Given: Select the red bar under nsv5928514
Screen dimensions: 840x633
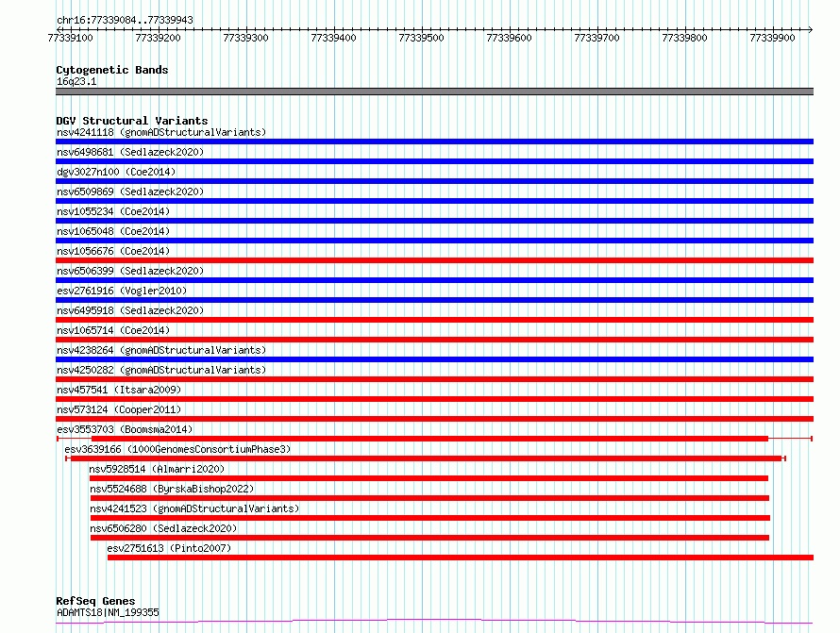Looking at the screenshot, I should (428, 478).
